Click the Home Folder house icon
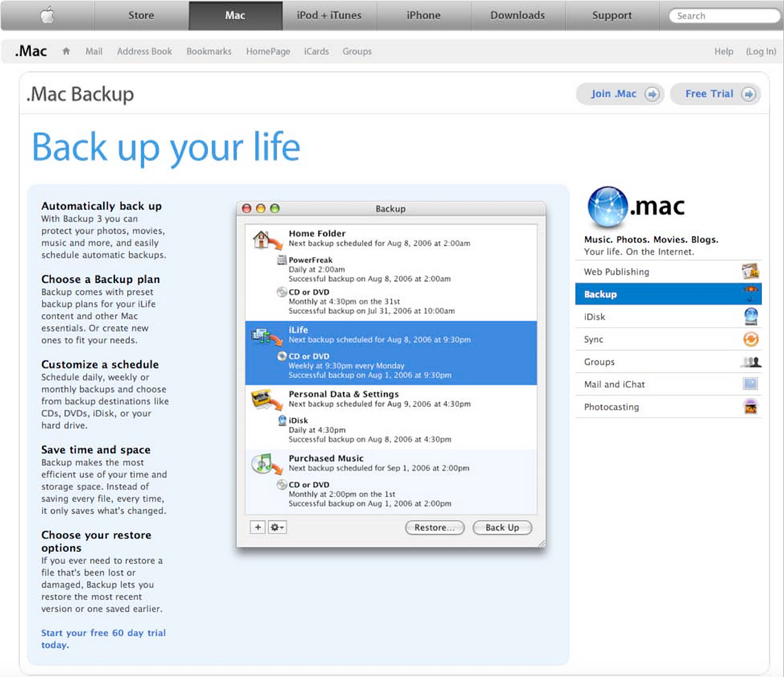This screenshot has width=784, height=677. point(267,240)
